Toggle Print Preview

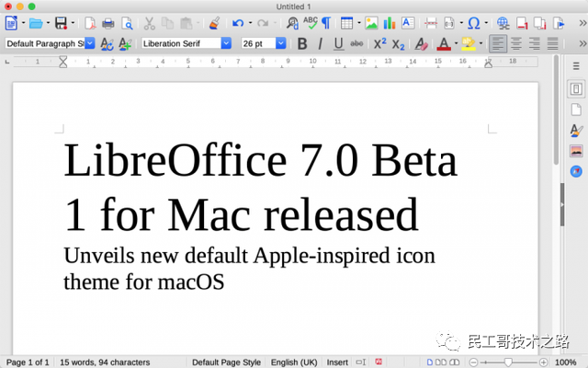[x=127, y=23]
